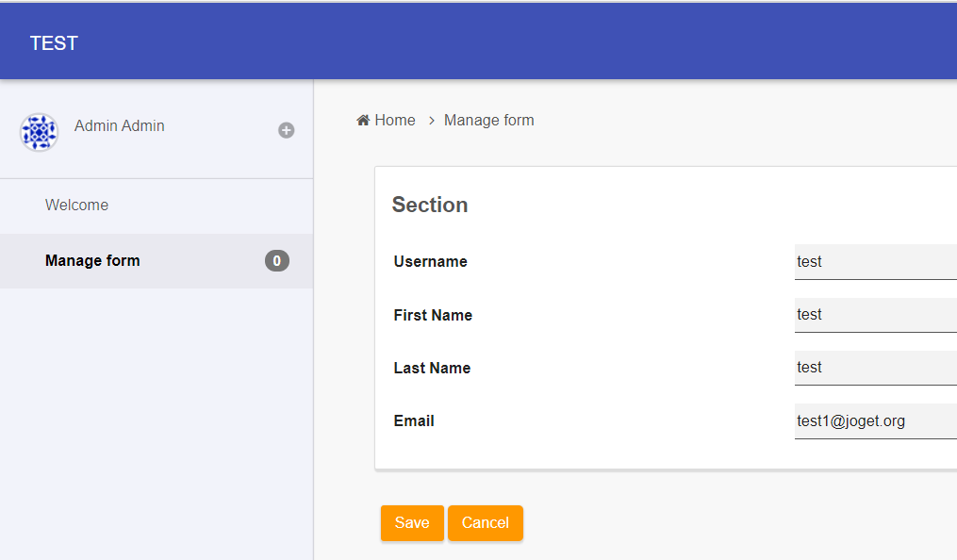Go to the Home breadcrumb text link
Viewport: 957px width, 560px height.
click(394, 121)
